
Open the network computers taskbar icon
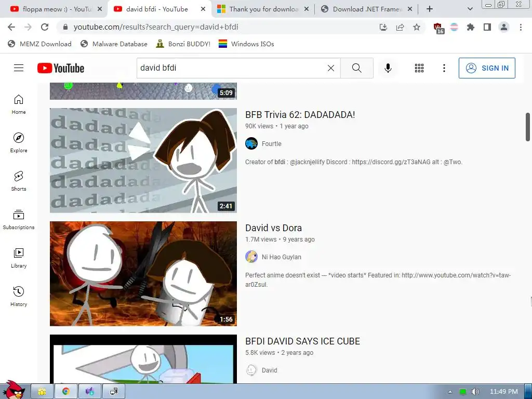pos(114,391)
